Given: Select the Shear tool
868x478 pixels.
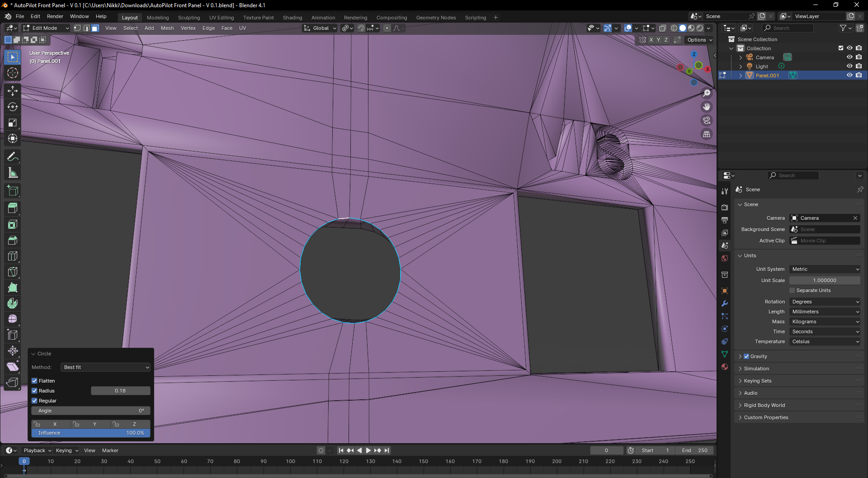Looking at the screenshot, I should 13,367.
